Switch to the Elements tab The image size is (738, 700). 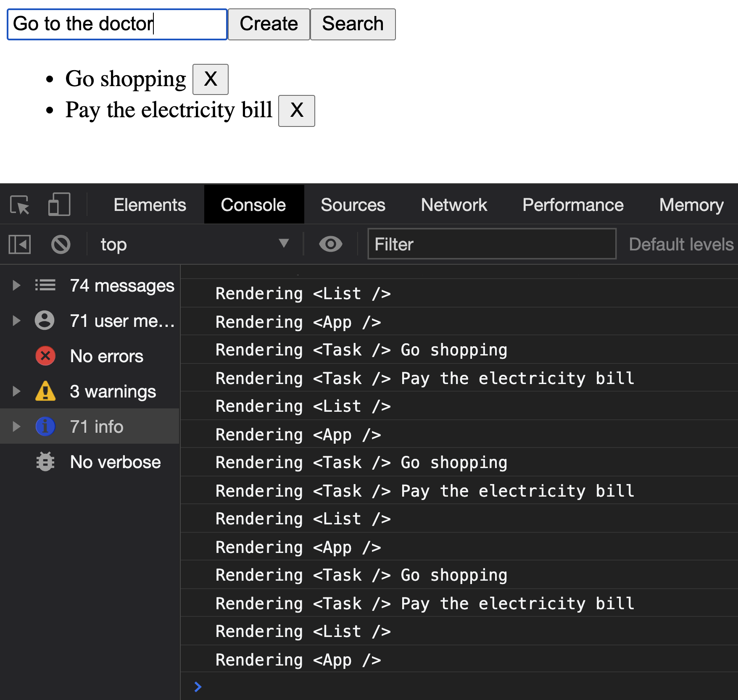click(x=150, y=205)
